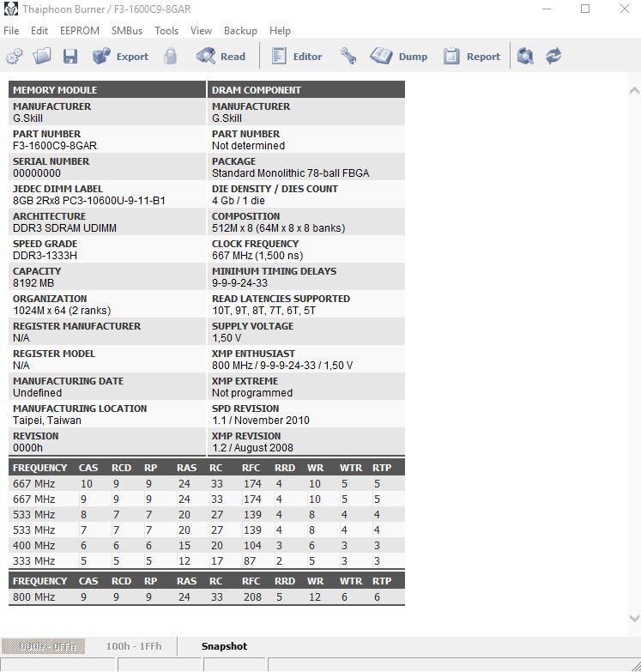Image resolution: width=641 pixels, height=672 pixels.
Task: Click the DRAM part number Not determined
Action: (x=249, y=146)
